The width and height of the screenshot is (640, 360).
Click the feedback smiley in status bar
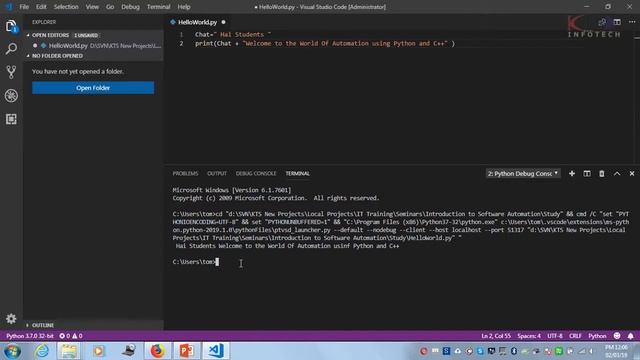[617, 336]
